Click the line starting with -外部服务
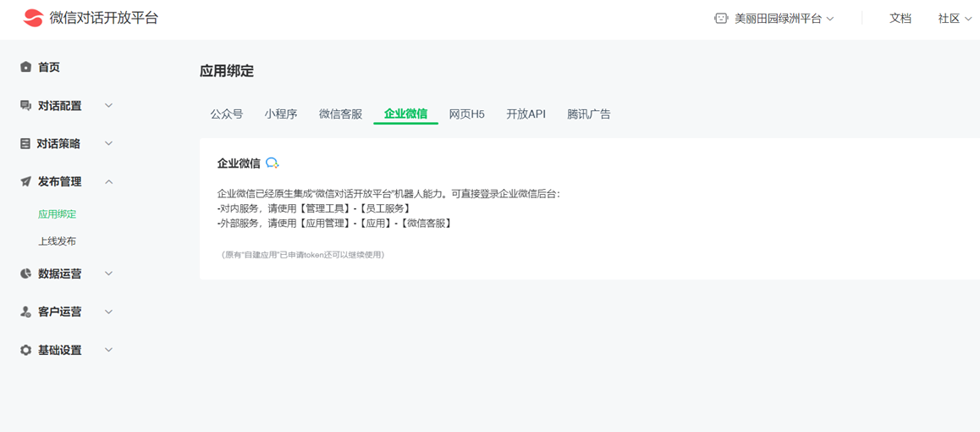The height and width of the screenshot is (432, 980). 334,223
